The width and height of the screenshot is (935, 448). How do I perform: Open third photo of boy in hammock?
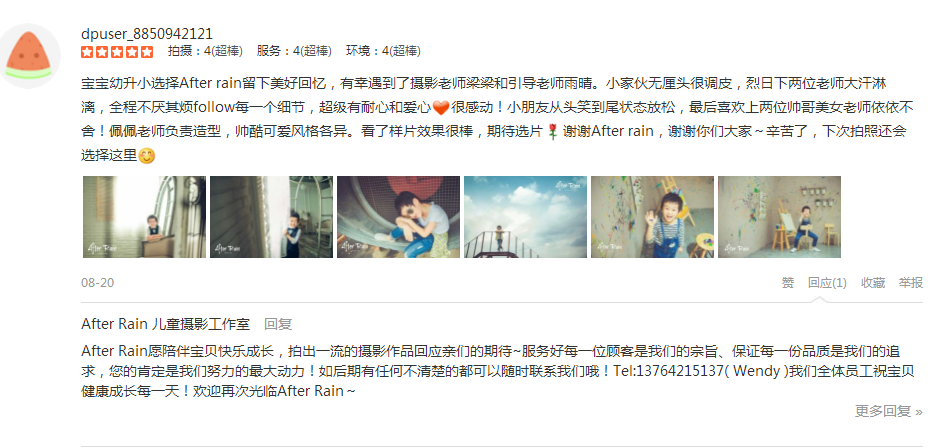point(398,217)
